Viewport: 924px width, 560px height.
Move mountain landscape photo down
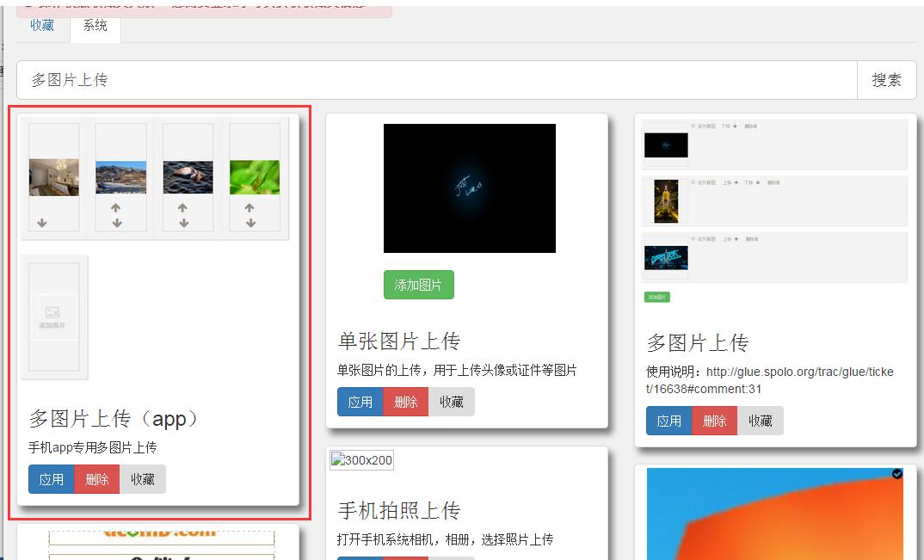pos(117,223)
